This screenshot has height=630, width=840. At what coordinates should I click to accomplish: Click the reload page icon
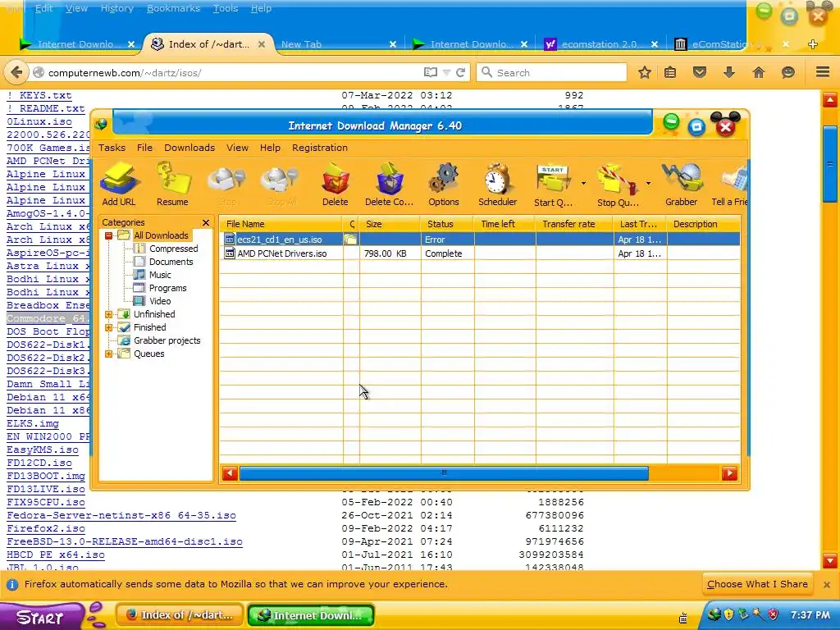pyautogui.click(x=461, y=72)
